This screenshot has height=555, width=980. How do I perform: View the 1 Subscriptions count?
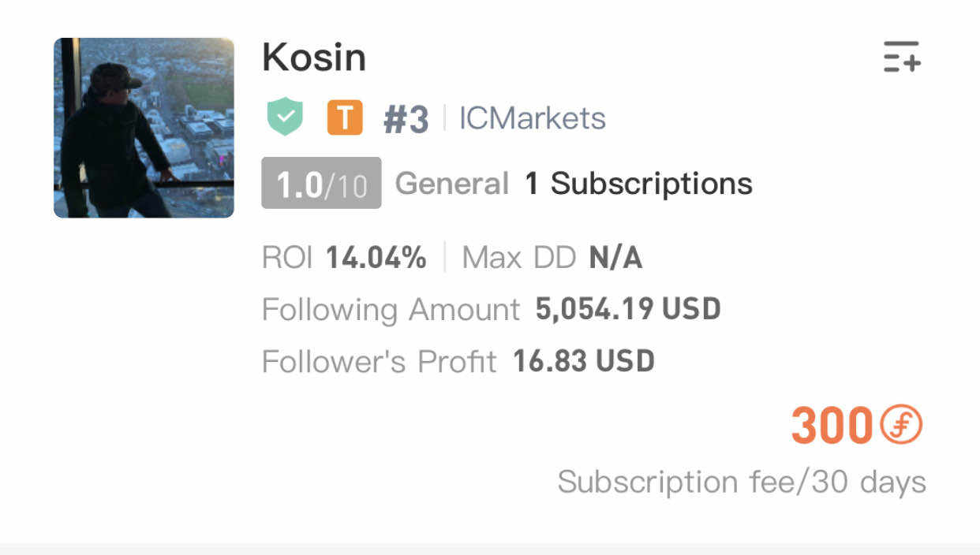638,184
